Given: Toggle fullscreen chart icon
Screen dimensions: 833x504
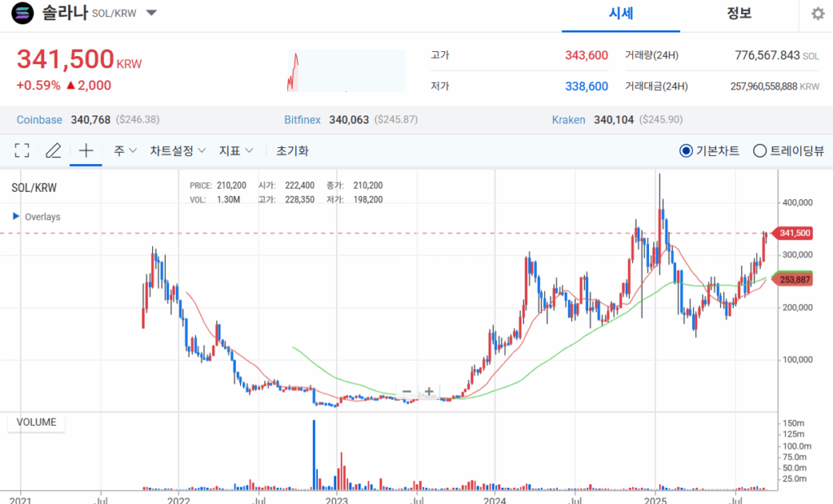Looking at the screenshot, I should point(22,150).
